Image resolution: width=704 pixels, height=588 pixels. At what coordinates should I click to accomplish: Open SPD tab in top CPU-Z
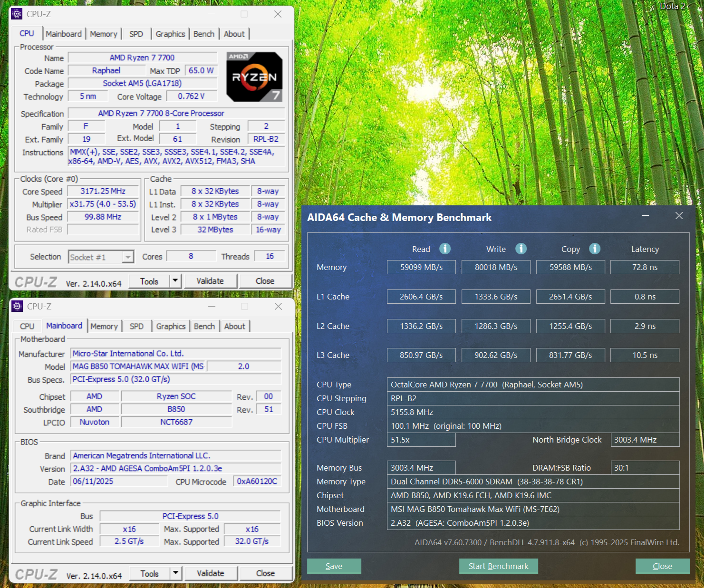pyautogui.click(x=136, y=34)
